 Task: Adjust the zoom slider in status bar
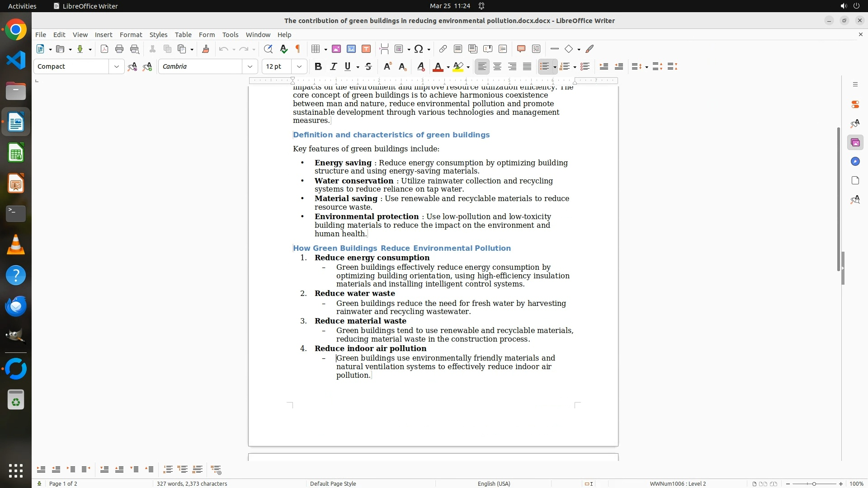point(814,483)
